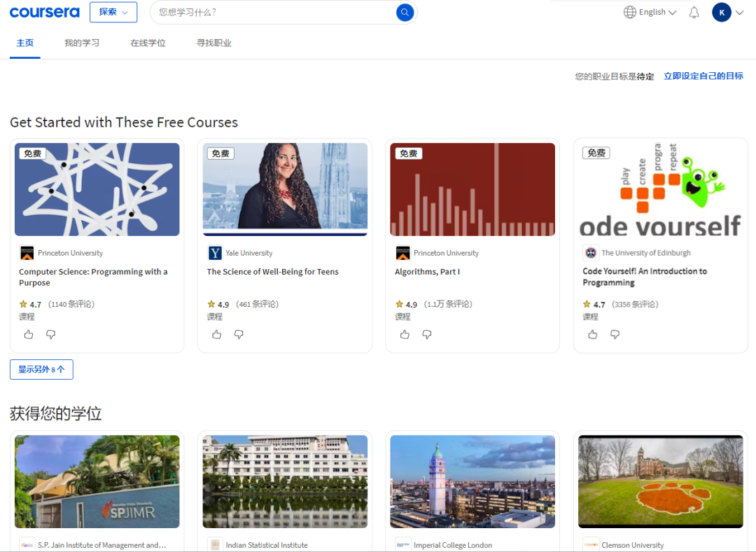Click the 免费 badge on Yale Well-Being card
The image size is (756, 552).
tap(220, 153)
